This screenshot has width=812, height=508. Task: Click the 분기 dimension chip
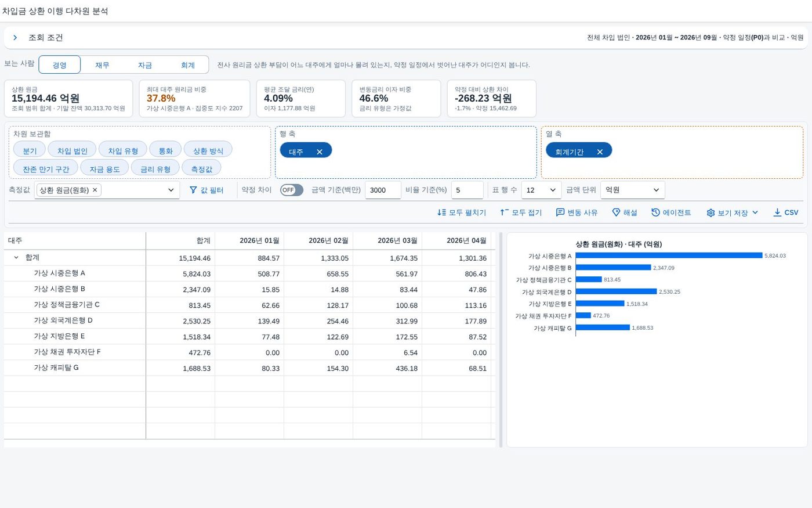pyautogui.click(x=30, y=150)
